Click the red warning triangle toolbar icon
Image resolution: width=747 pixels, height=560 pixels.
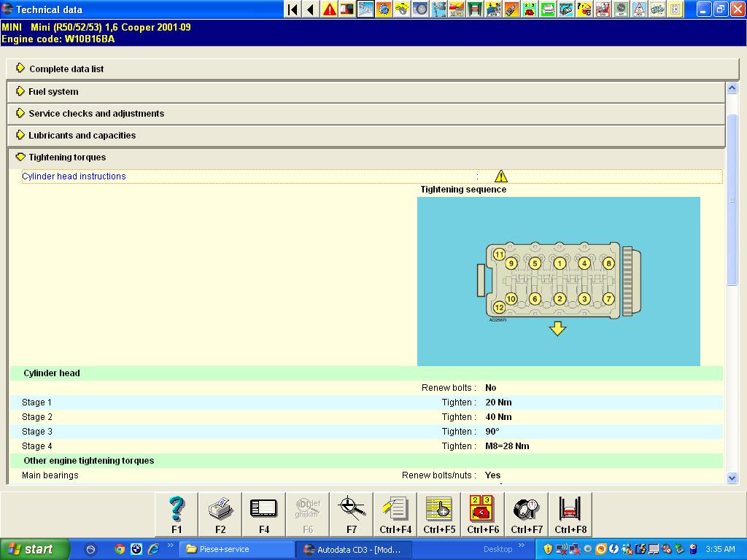point(330,9)
